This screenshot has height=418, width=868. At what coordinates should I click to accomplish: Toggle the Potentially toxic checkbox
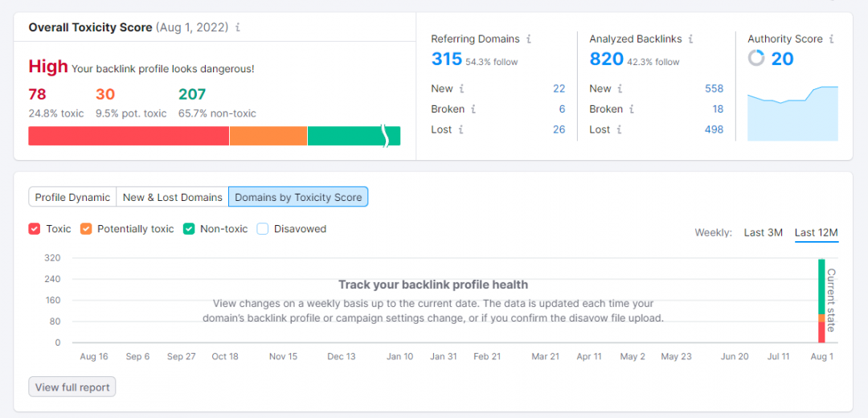pos(86,229)
